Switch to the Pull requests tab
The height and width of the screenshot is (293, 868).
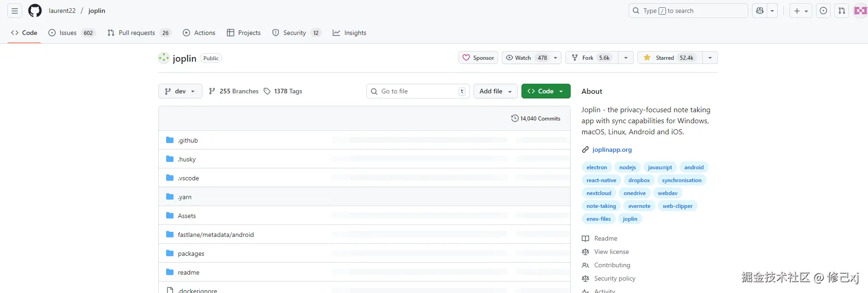[139, 33]
